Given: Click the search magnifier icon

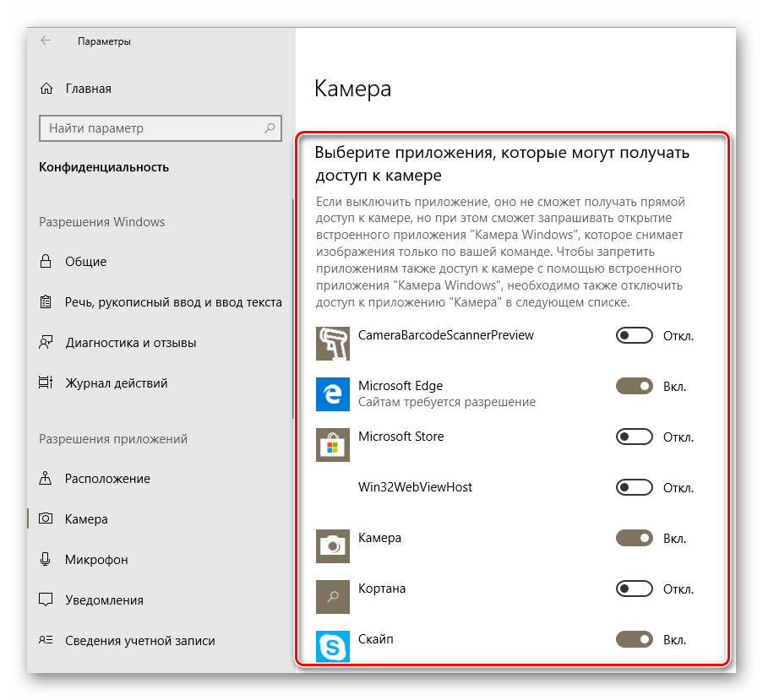Looking at the screenshot, I should tap(270, 128).
